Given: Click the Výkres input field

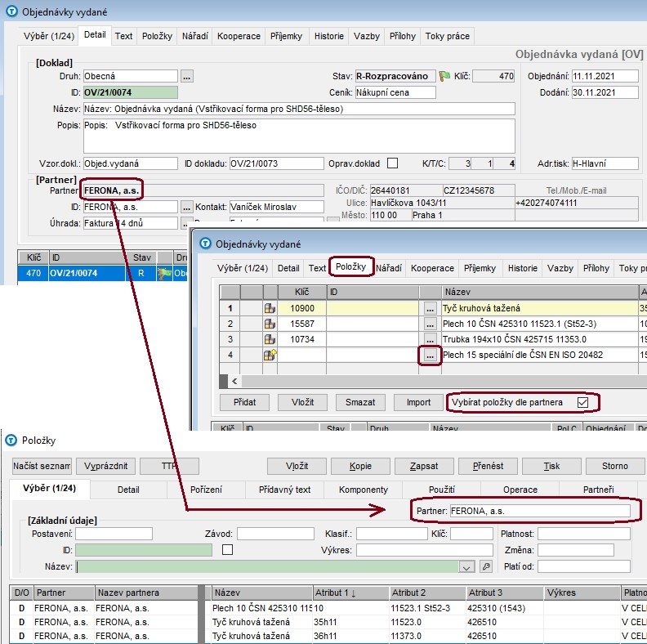Looking at the screenshot, I should [x=425, y=550].
